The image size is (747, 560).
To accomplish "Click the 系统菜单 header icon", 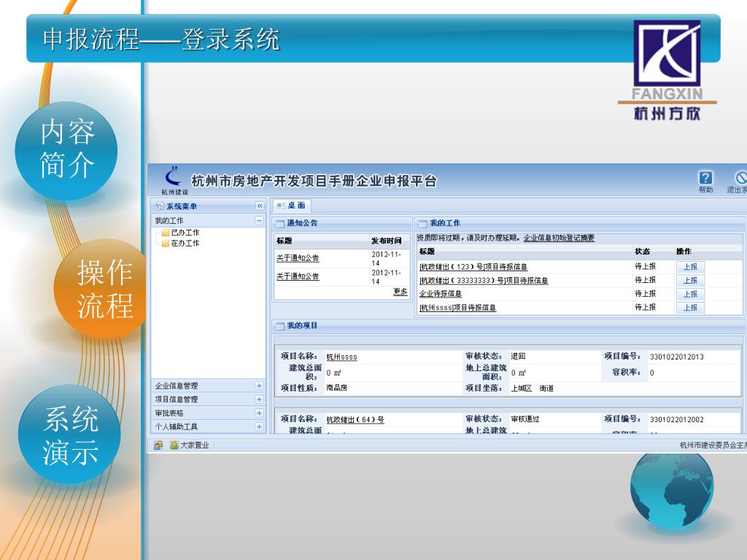I will (x=160, y=206).
